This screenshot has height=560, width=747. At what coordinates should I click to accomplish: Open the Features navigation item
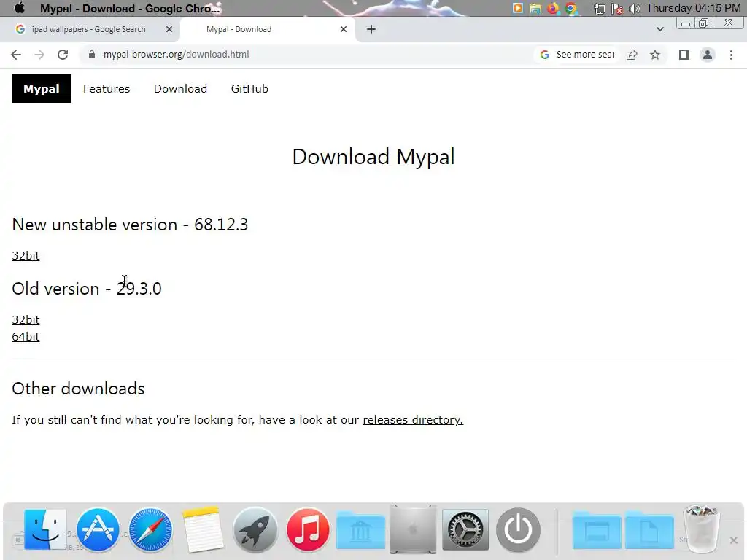[x=107, y=88]
